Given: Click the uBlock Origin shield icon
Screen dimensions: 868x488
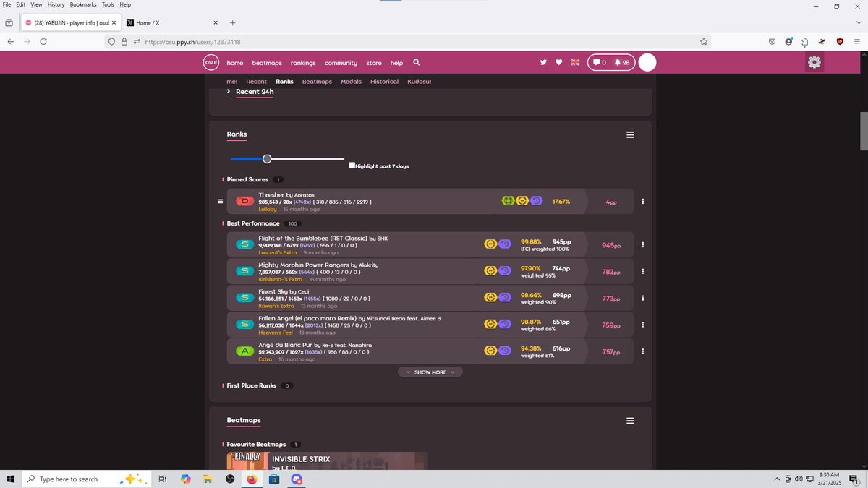Looking at the screenshot, I should 840,42.
